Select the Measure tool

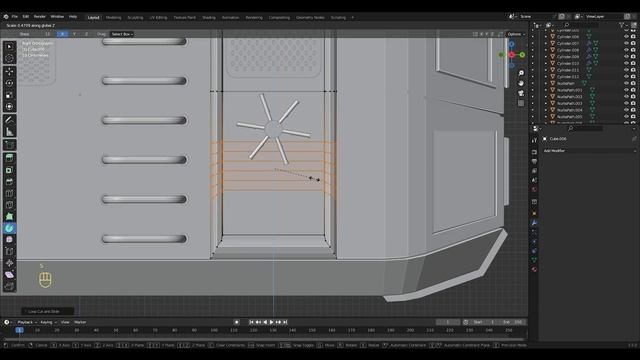[x=9, y=132]
